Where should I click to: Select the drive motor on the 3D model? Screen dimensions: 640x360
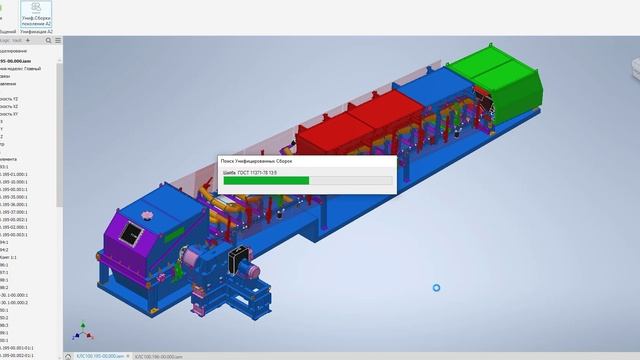[249, 269]
